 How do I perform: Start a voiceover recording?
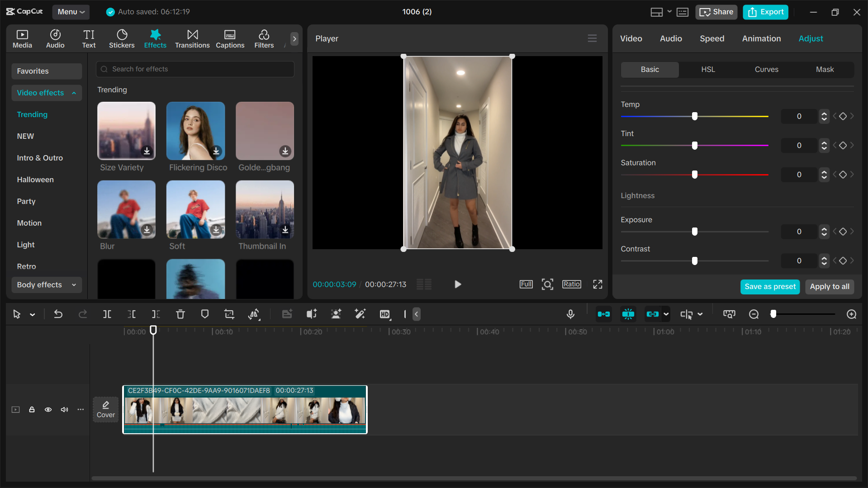pyautogui.click(x=570, y=314)
